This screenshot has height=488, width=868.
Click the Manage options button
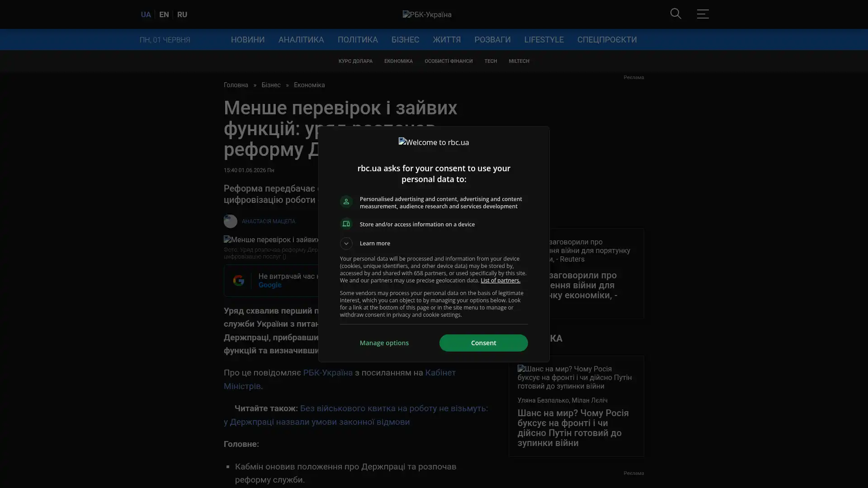pyautogui.click(x=384, y=343)
